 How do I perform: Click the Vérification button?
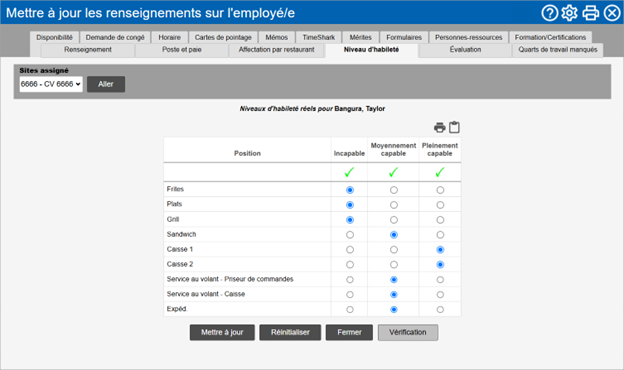[408, 332]
